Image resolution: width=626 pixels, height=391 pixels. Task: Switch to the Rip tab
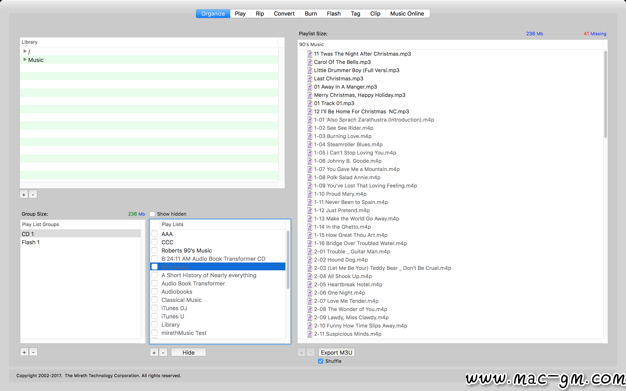point(260,14)
